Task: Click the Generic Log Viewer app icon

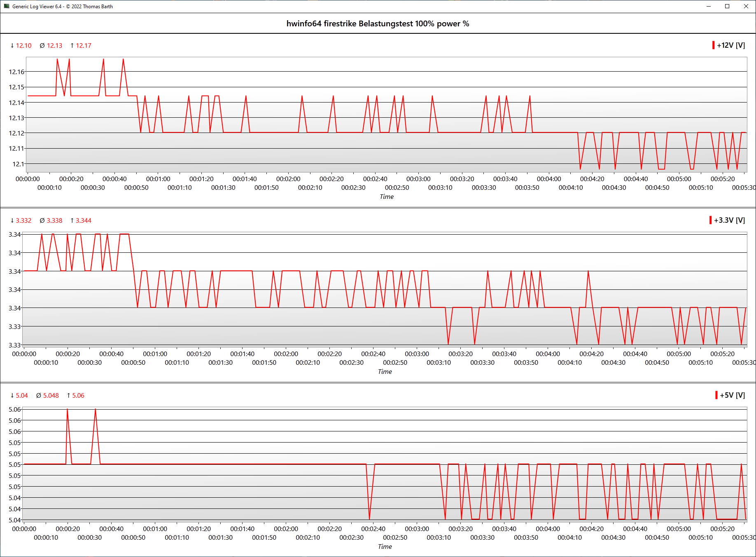Action: pos(7,6)
